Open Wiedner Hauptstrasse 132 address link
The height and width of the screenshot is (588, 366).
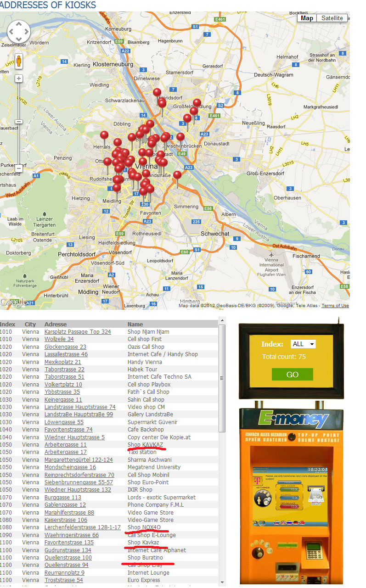pyautogui.click(x=78, y=490)
